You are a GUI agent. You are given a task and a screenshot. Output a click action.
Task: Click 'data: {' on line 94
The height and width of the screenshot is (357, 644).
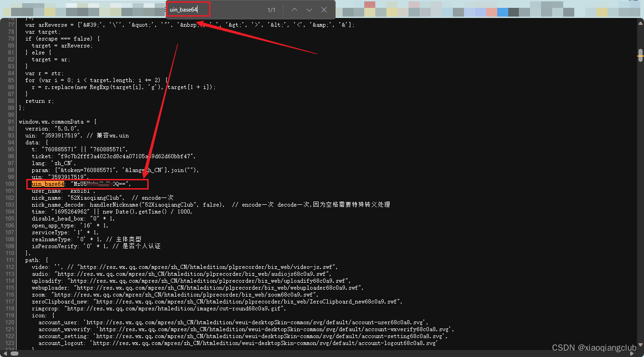36,143
